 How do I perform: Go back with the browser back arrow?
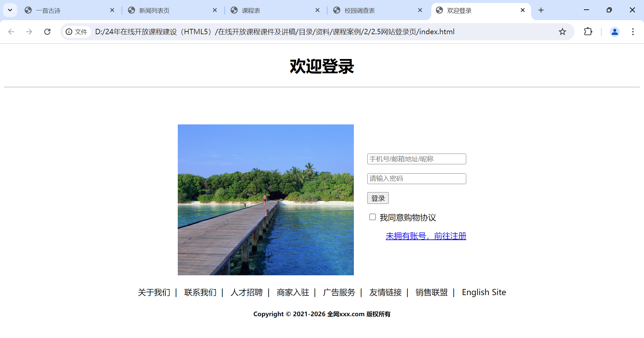[x=11, y=32]
